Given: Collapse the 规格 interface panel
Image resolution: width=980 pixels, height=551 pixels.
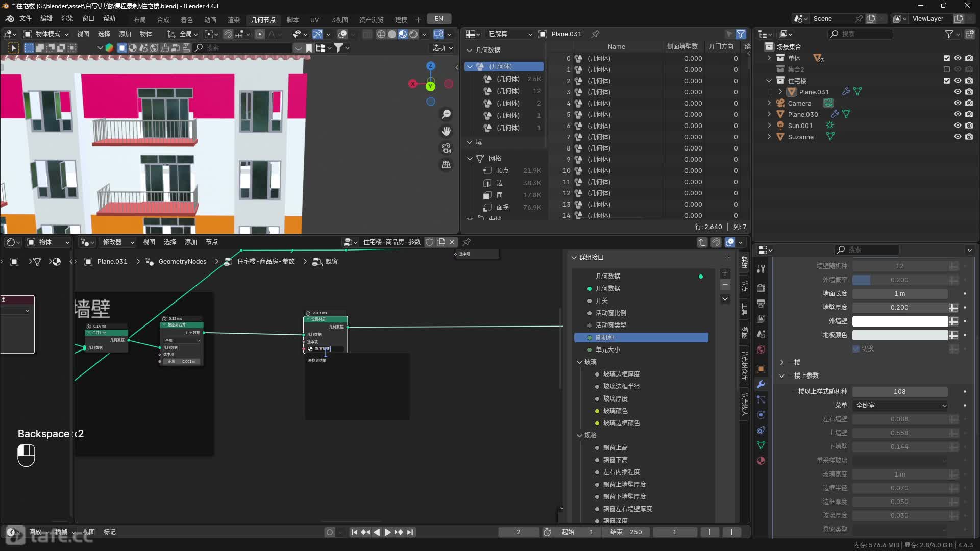Looking at the screenshot, I should tap(579, 436).
